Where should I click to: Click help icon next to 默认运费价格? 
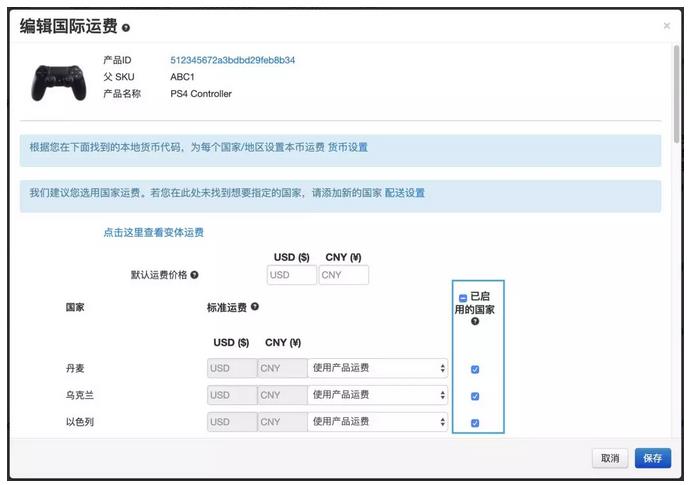click(x=194, y=275)
